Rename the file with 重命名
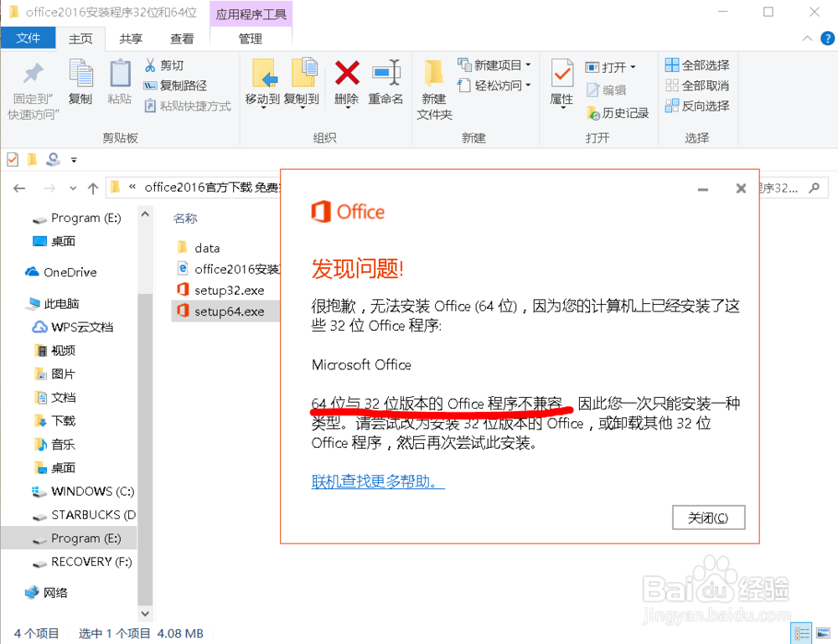838x644 pixels. click(x=385, y=82)
